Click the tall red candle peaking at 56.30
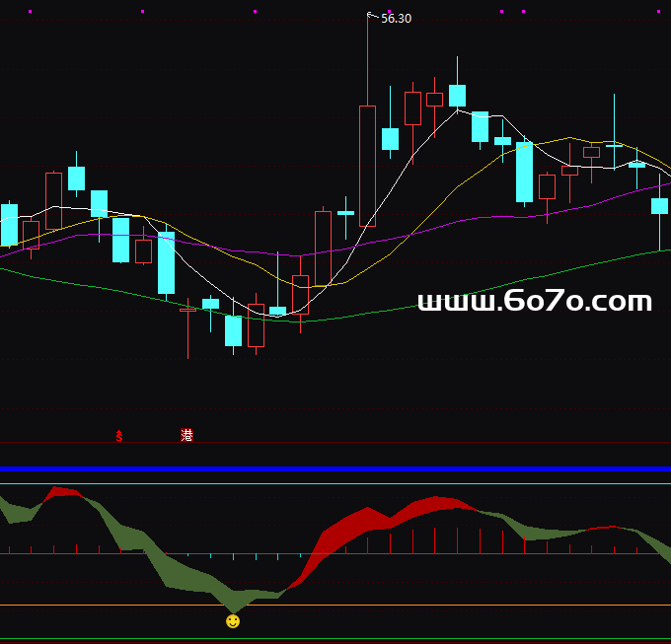 (x=367, y=165)
